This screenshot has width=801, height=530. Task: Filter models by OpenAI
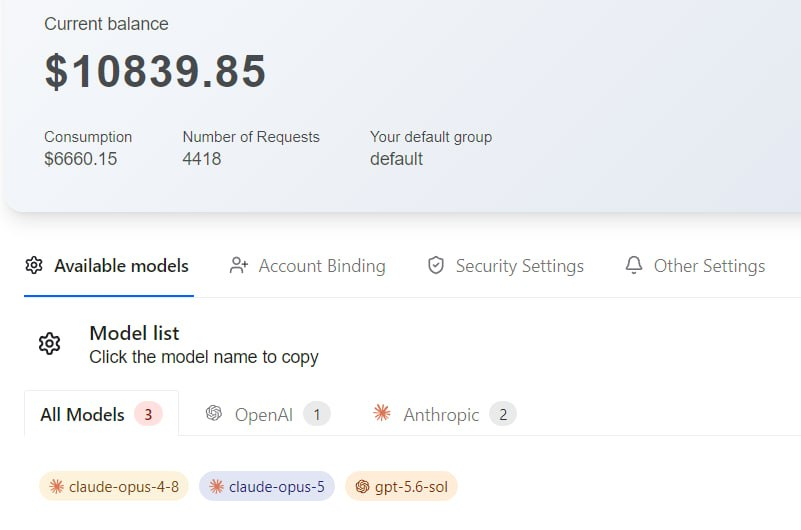(268, 414)
